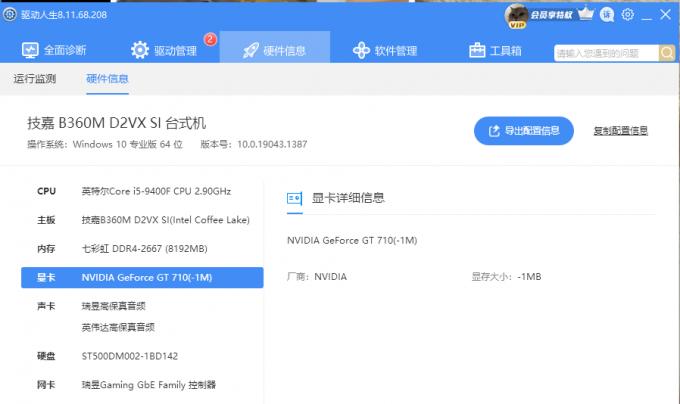Open the 驱动管理 tab

(x=164, y=50)
